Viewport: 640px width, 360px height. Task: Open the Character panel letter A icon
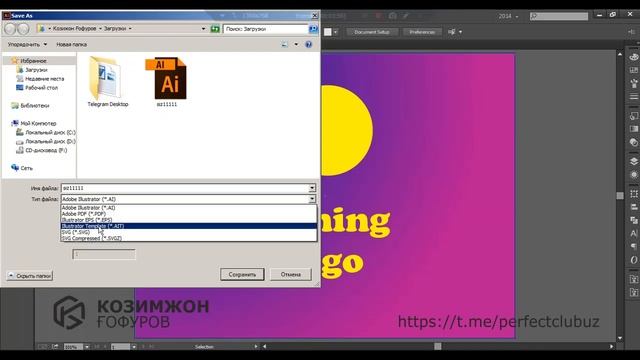[633, 233]
